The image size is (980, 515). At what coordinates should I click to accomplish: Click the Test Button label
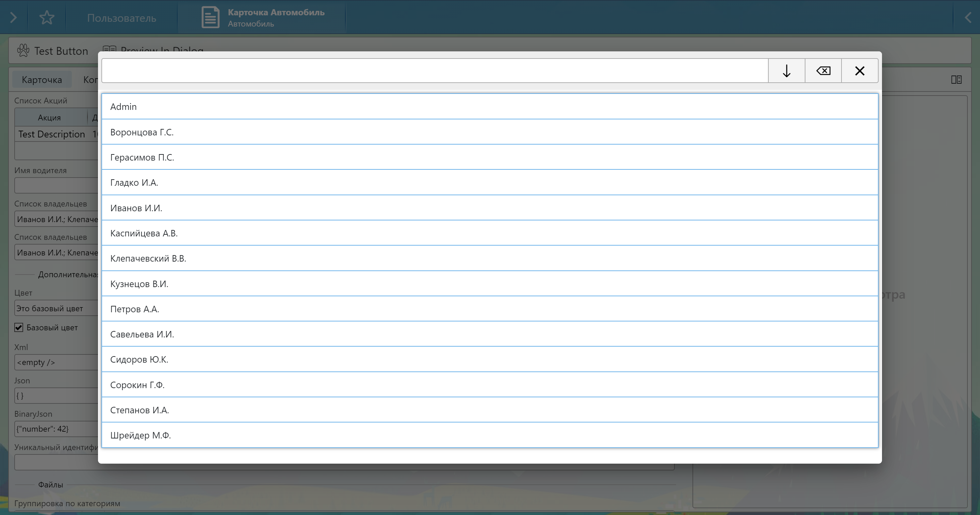click(x=61, y=51)
